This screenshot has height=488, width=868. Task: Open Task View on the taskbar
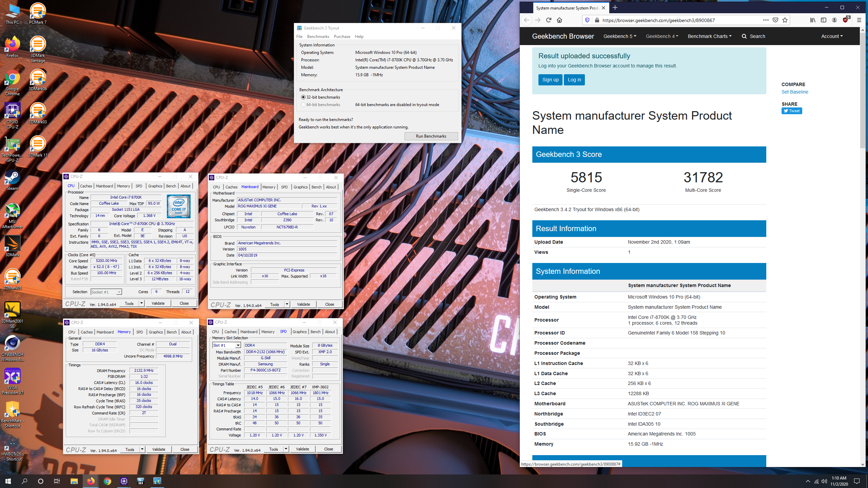pyautogui.click(x=57, y=481)
